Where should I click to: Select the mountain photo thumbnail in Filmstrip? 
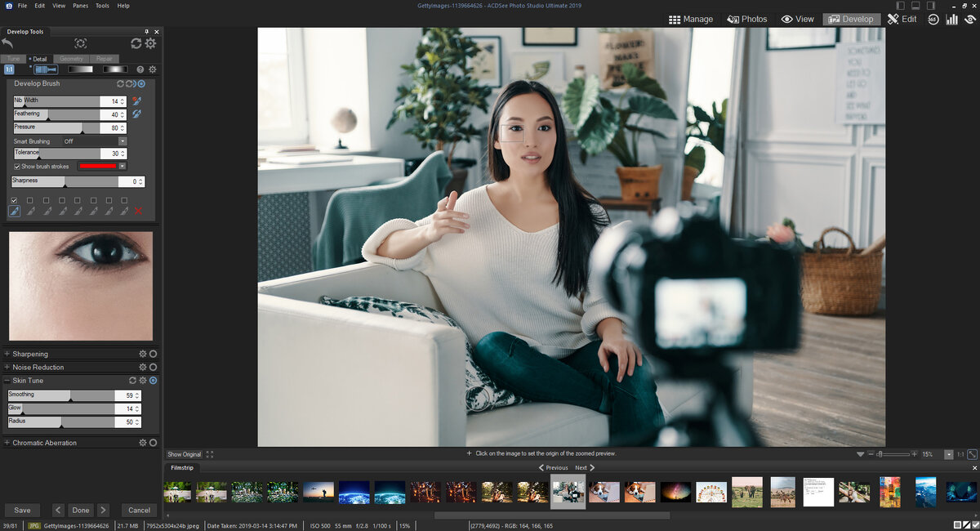pos(925,492)
